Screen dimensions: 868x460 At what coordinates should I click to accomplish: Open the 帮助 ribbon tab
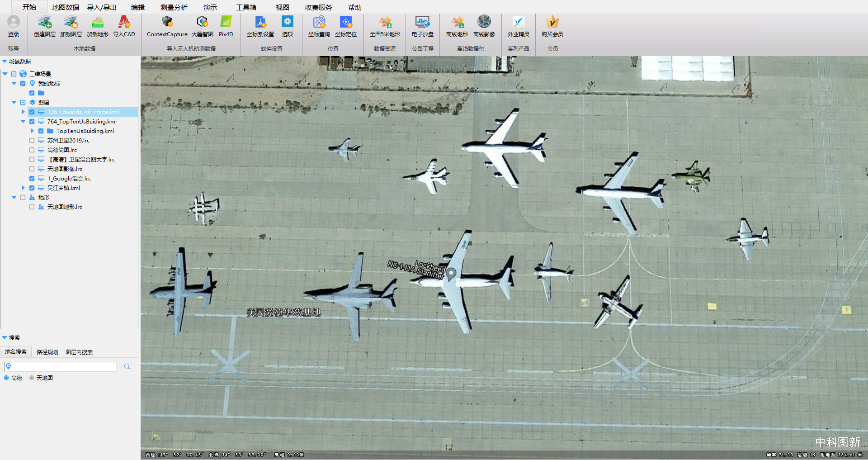(x=355, y=7)
